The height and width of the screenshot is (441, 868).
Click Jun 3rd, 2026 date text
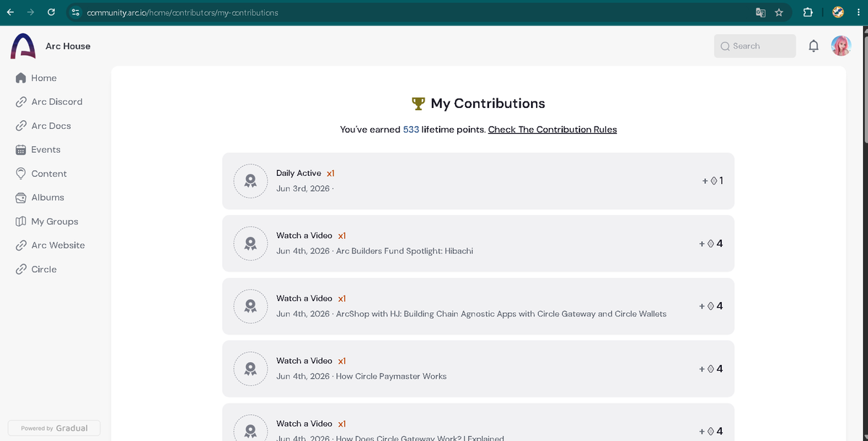pos(303,188)
